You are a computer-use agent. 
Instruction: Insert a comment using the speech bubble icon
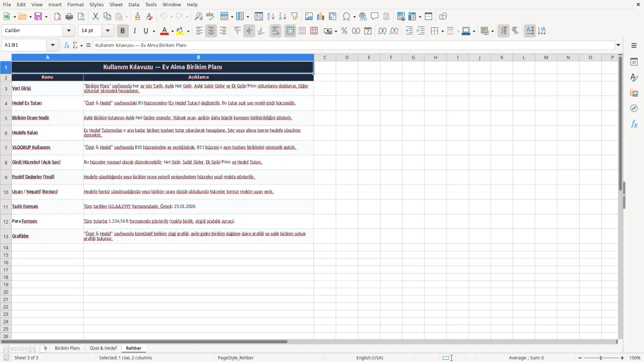tap(375, 17)
